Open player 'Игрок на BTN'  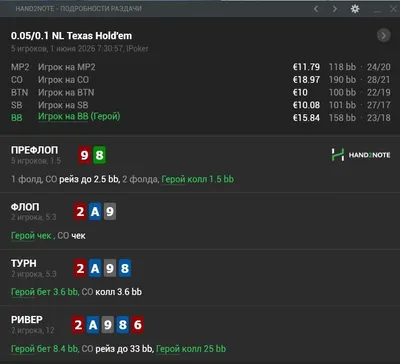tap(66, 92)
